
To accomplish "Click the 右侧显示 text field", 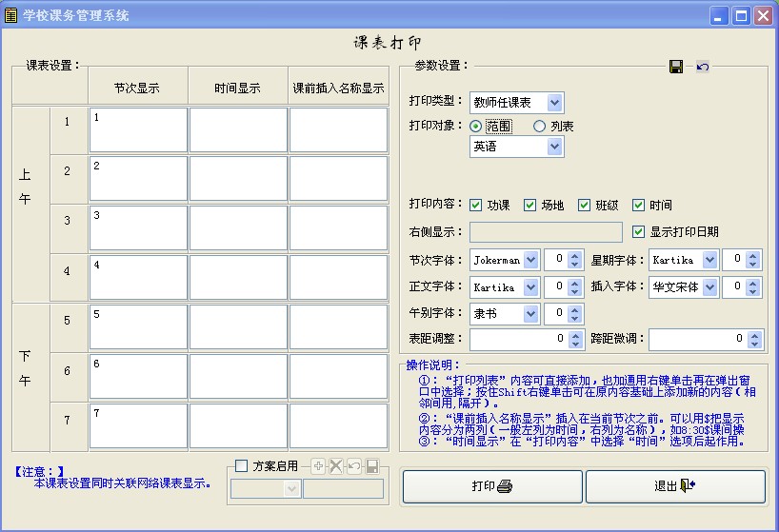I will (x=546, y=232).
